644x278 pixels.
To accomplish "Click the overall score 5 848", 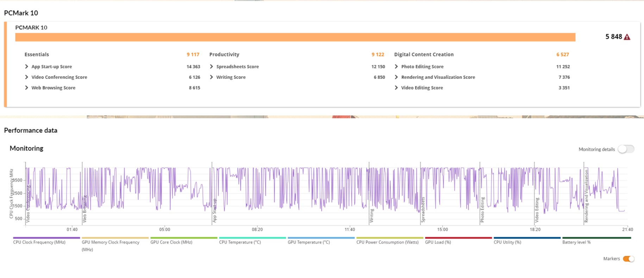I will 614,37.
